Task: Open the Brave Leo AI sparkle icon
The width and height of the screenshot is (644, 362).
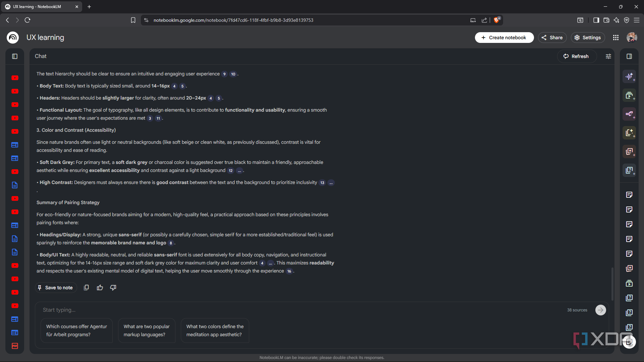Action: click(616, 20)
